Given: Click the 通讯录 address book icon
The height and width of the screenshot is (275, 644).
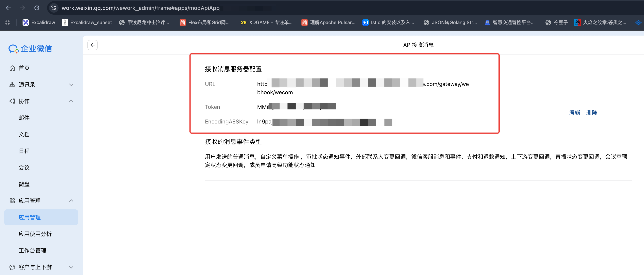Looking at the screenshot, I should (12, 84).
